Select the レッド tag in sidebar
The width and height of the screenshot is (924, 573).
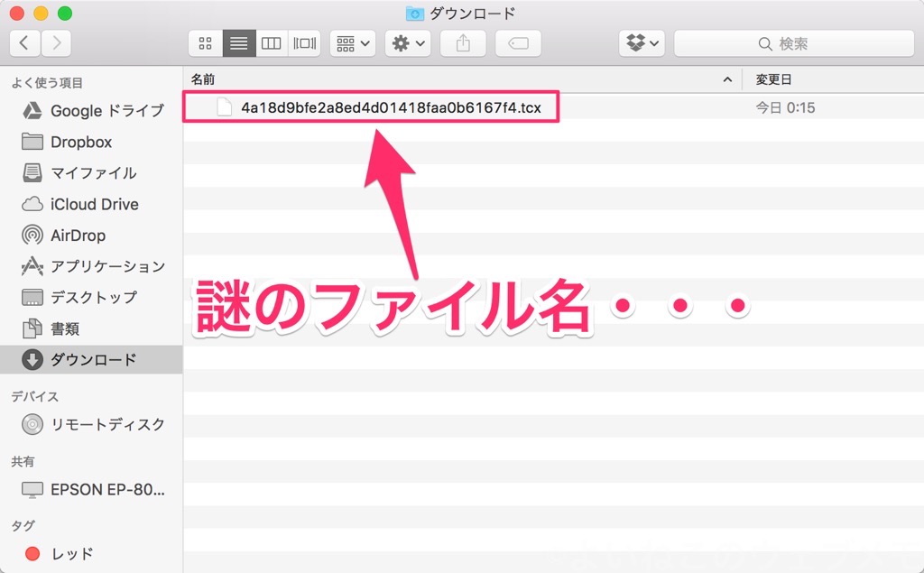71,553
